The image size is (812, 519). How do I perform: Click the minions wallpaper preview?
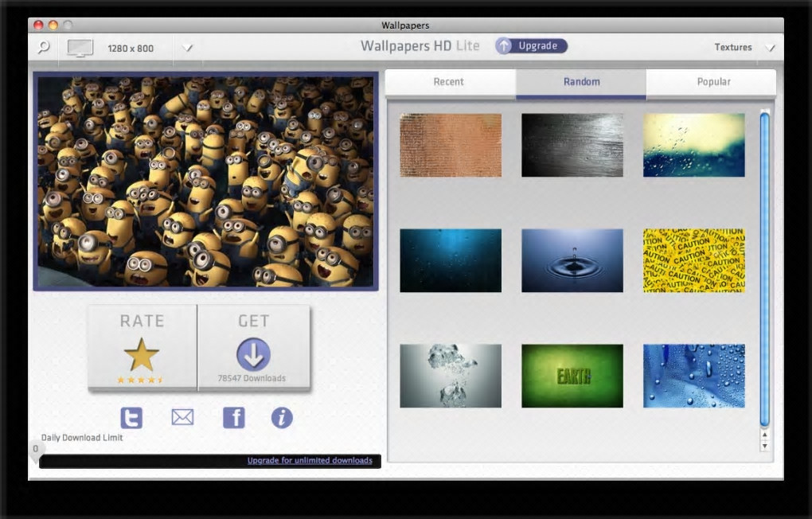click(205, 181)
